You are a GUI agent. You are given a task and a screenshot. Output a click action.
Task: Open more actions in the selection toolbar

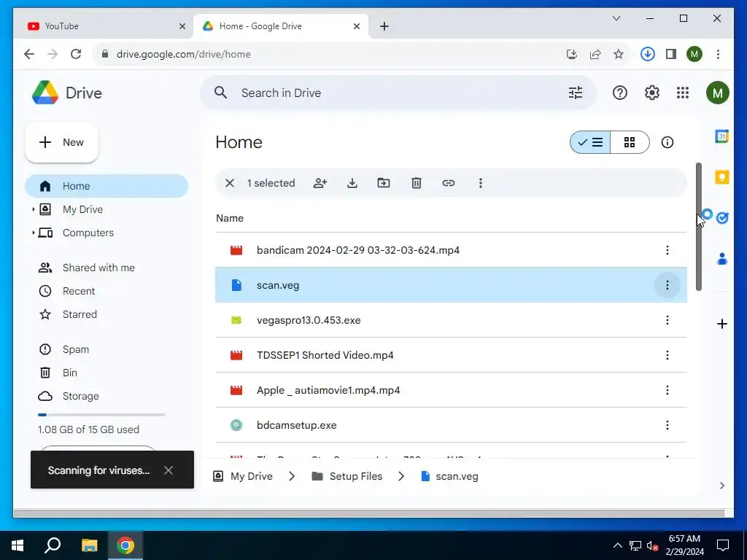tap(480, 183)
